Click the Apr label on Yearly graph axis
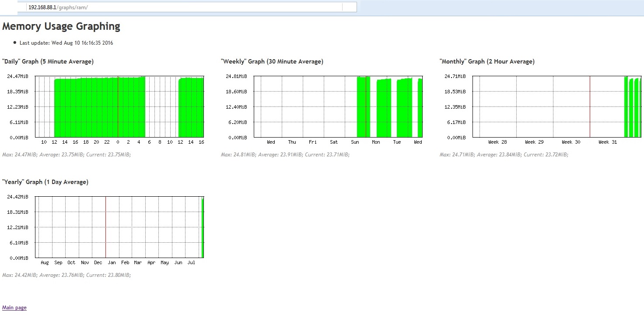Image resolution: width=644 pixels, height=315 pixels. pos(151,262)
